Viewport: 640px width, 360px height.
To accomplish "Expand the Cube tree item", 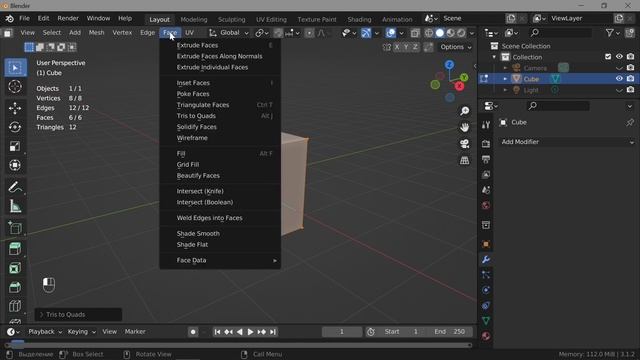I will click(x=505, y=79).
